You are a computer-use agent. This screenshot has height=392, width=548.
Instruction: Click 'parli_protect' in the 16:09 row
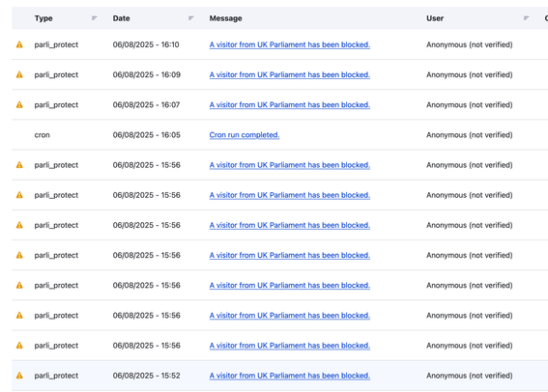click(x=56, y=74)
